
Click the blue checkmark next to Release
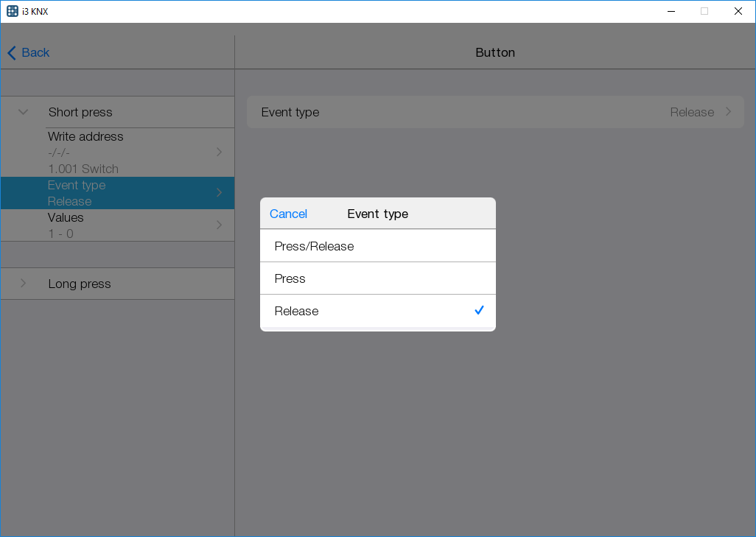tap(479, 311)
